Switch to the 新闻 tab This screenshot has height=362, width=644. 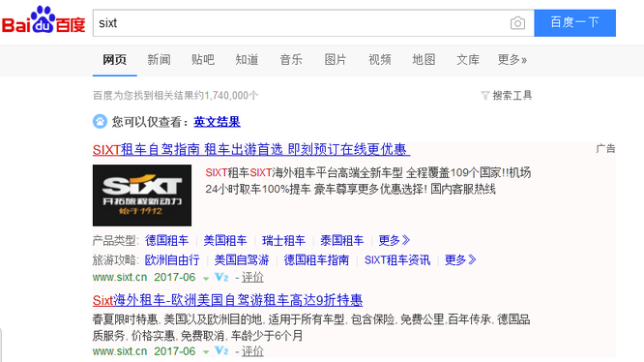[159, 60]
